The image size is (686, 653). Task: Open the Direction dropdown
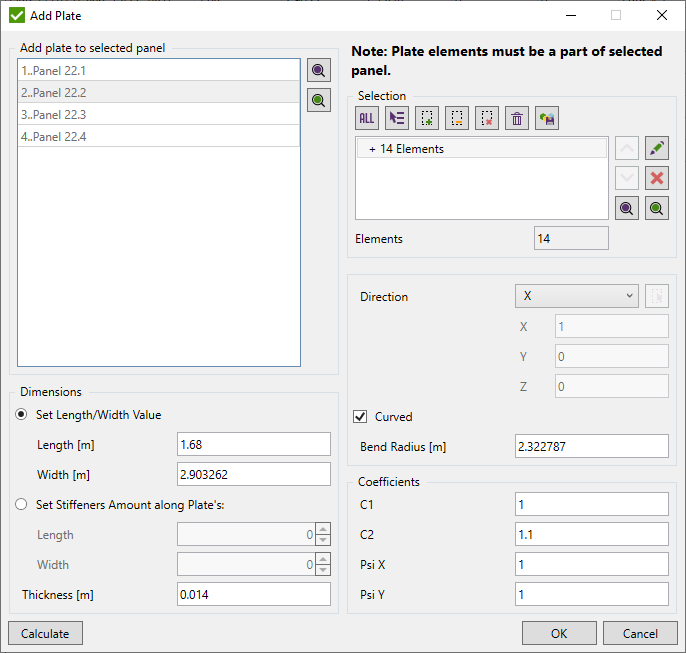577,296
